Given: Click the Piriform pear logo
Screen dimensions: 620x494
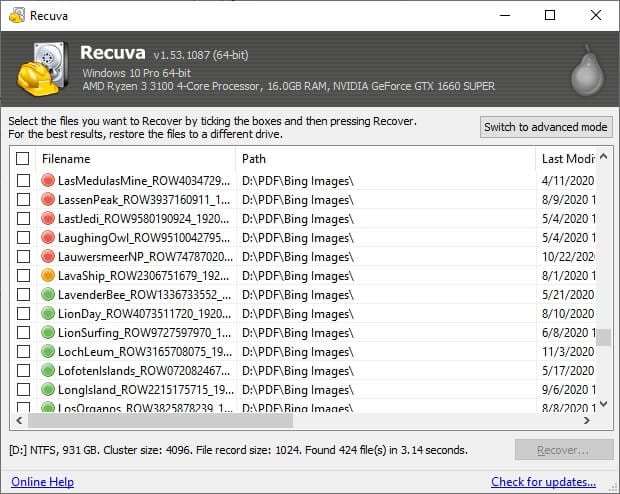Looking at the screenshot, I should pyautogui.click(x=588, y=71).
